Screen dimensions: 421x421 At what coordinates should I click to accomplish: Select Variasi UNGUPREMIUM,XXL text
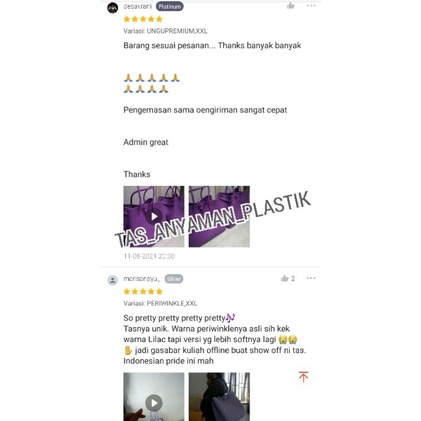click(x=165, y=31)
